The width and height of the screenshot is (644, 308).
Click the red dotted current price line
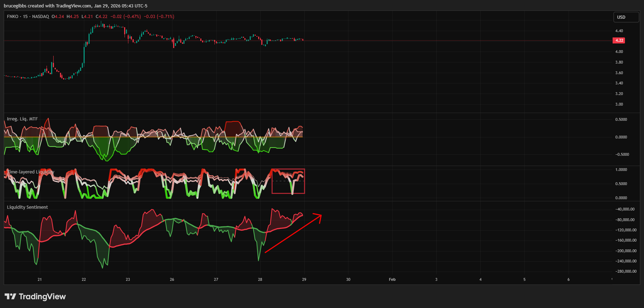click(x=423, y=41)
